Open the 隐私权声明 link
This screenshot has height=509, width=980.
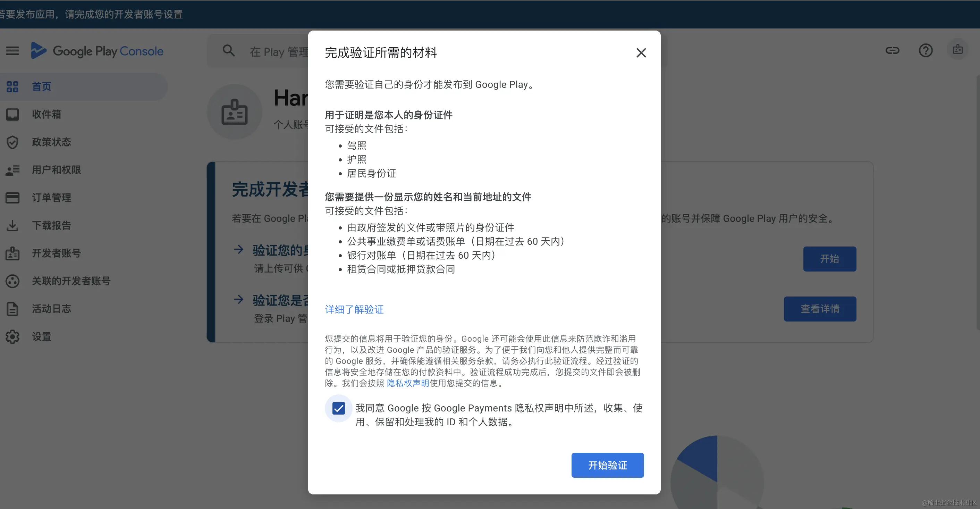click(408, 383)
